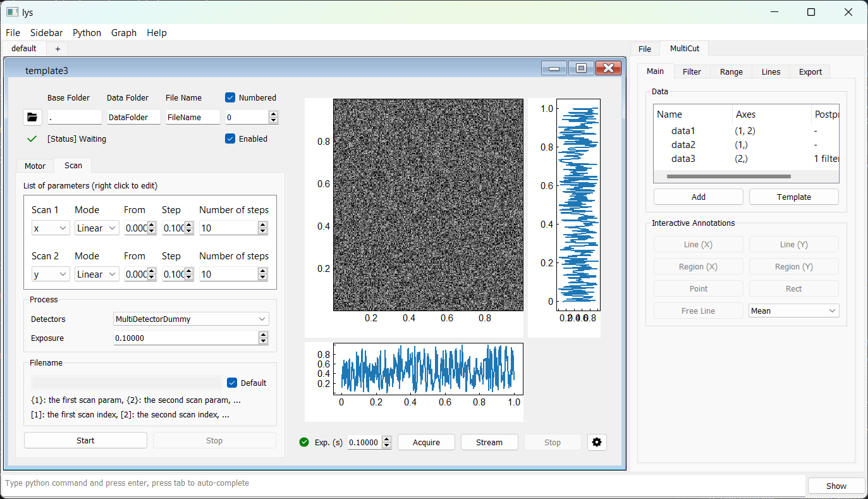Expand the Scan 1 axis dropdown

coord(51,228)
